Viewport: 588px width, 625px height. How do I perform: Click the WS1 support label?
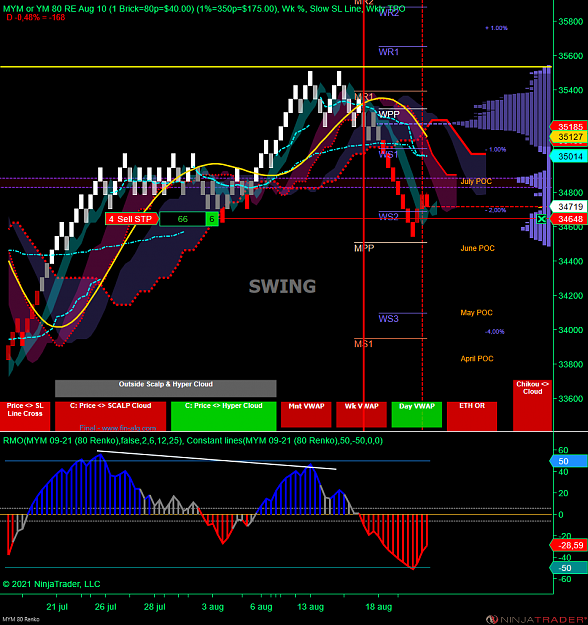[388, 154]
